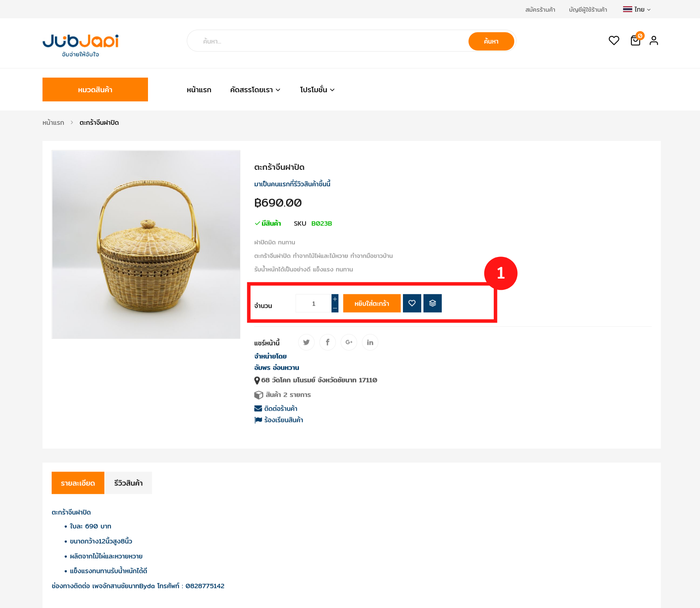Expand the โปรโมชั่น menu
The image size is (700, 608).
pos(317,90)
